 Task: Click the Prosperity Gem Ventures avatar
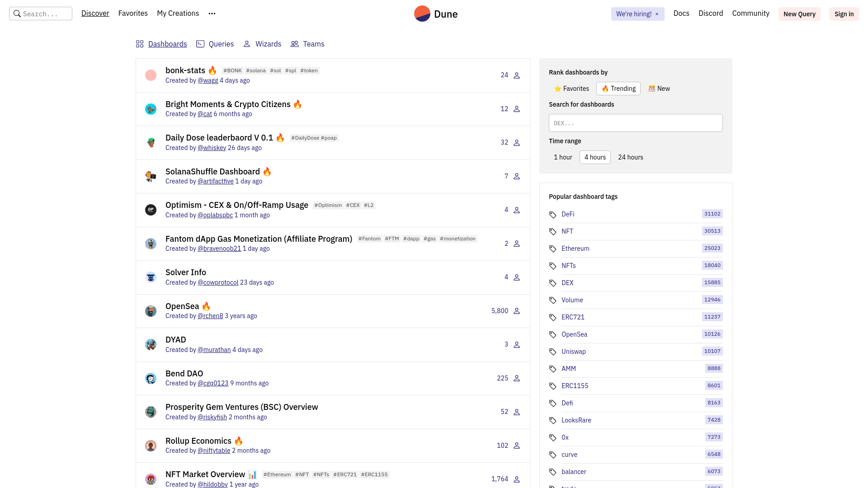151,412
